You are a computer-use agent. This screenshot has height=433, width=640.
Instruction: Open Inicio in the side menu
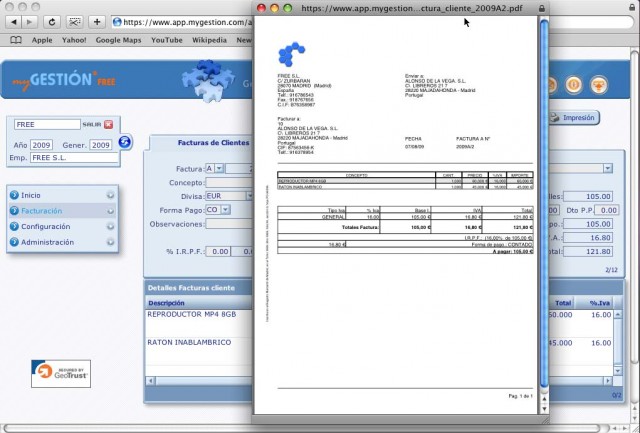pos(31,195)
